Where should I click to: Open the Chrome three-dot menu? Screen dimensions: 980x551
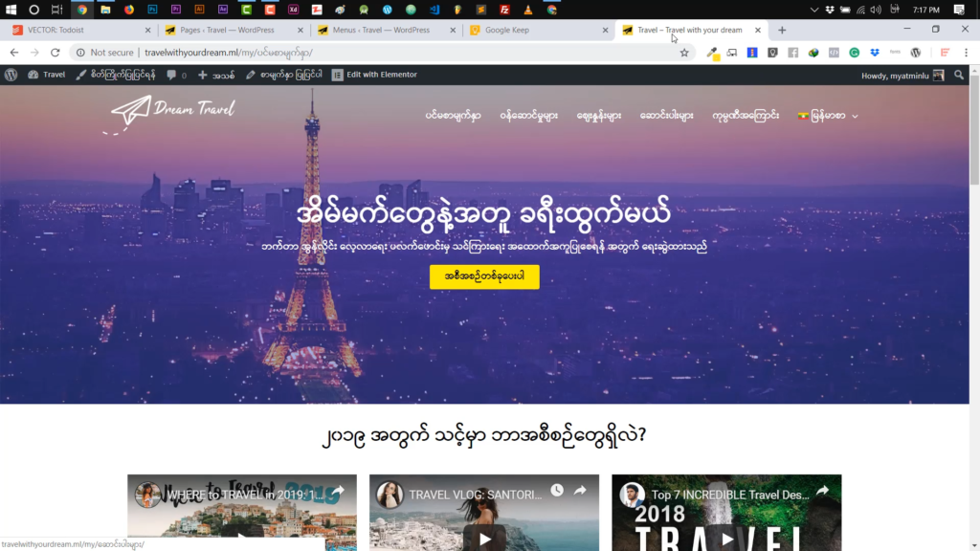[966, 53]
